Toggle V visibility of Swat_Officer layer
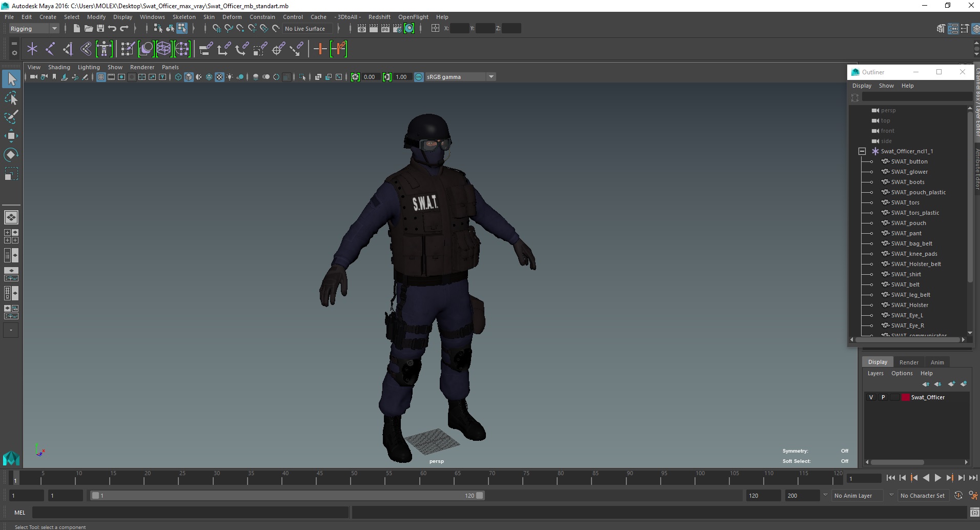Image resolution: width=980 pixels, height=530 pixels. (871, 397)
